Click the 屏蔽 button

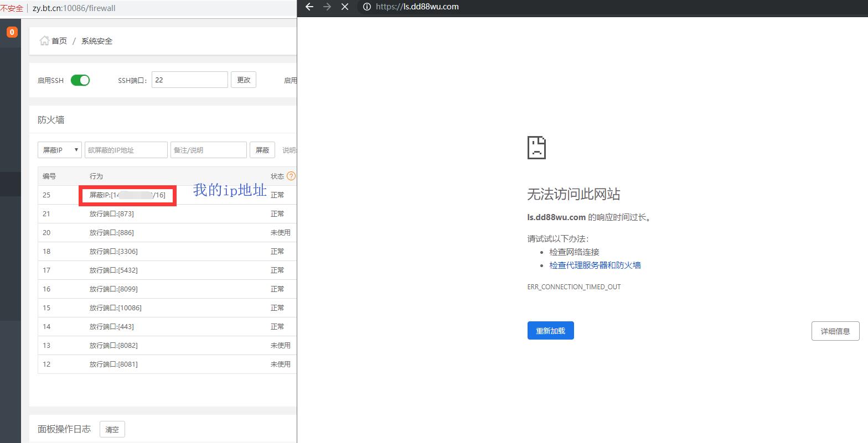(x=262, y=150)
